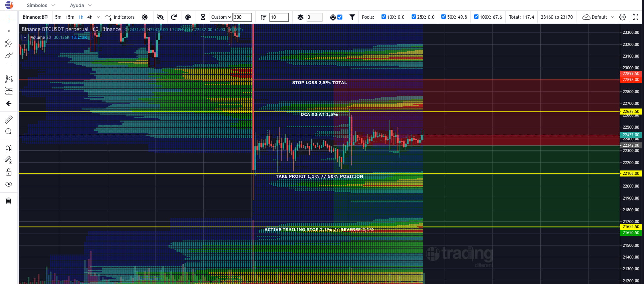644x284 pixels.
Task: Hide heatmap using crossed-eye icon
Action: 160,17
